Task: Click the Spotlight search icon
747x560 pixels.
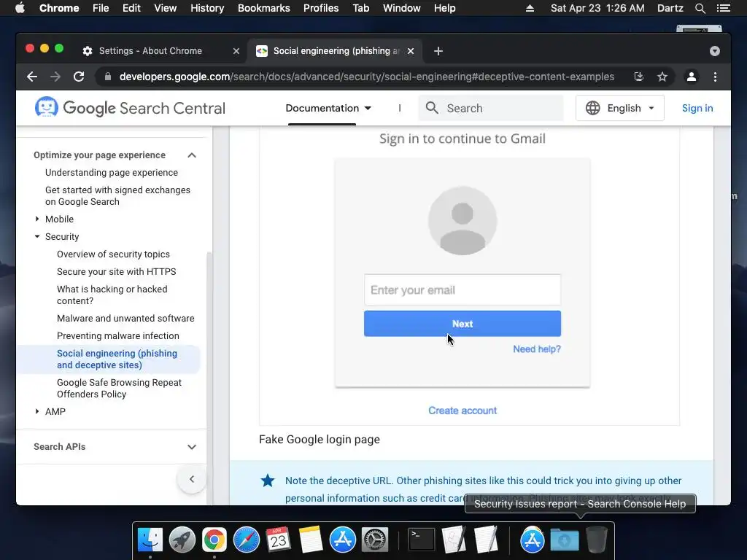Action: tap(700, 8)
